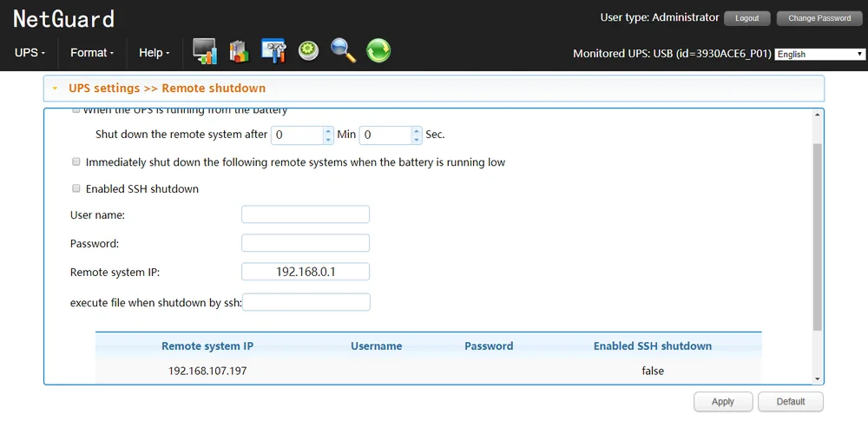Click the round green button icon
Viewport: 868px width, 421px height.
[309, 50]
